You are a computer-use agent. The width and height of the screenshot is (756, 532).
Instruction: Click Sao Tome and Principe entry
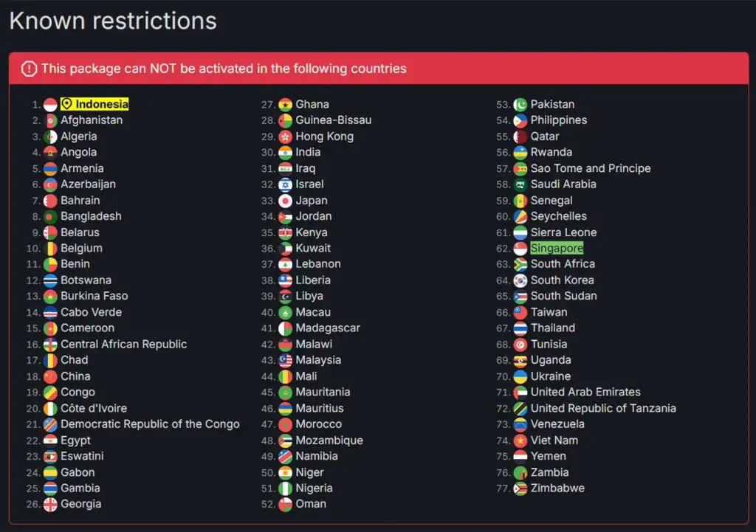coord(591,168)
